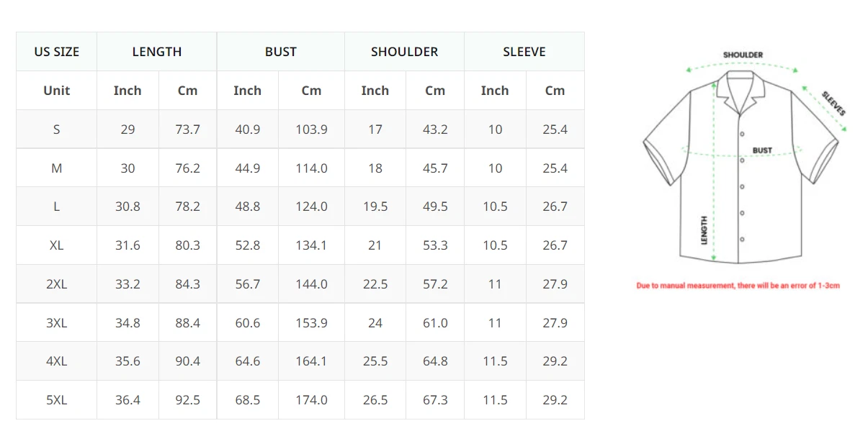Click the L shoulder value 19.5 inch

click(x=375, y=207)
